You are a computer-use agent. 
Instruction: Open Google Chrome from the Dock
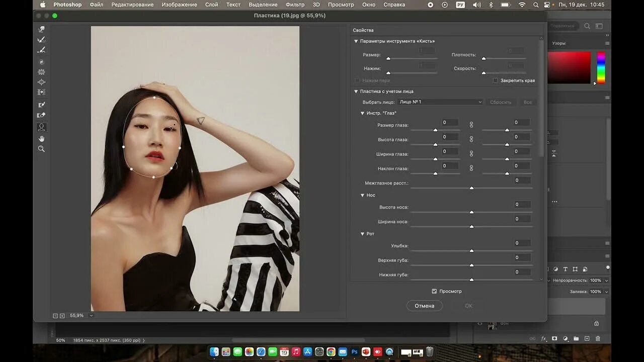[x=331, y=352]
